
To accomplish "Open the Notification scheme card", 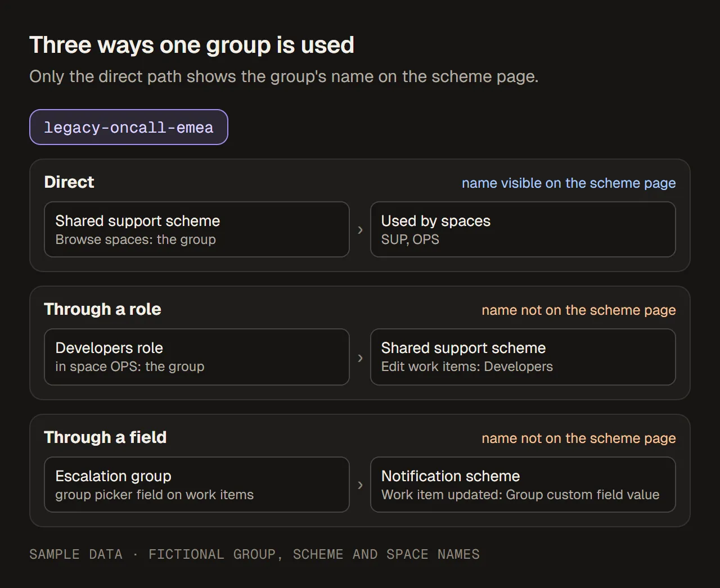I will pos(523,485).
